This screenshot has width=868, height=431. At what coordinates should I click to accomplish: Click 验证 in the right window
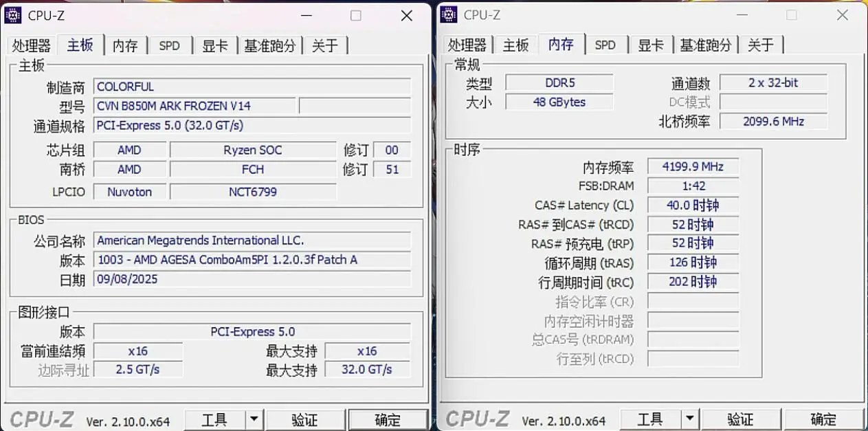(742, 419)
